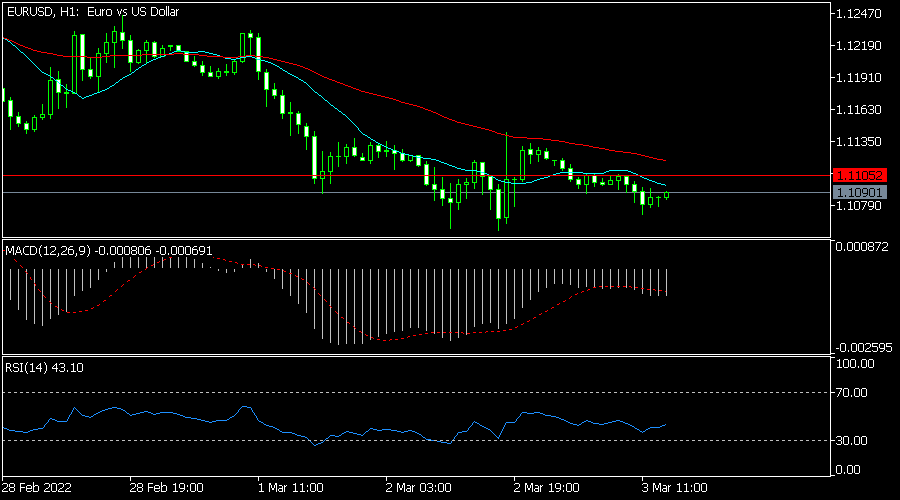Click the 100.00 RSI scale value
Image resolution: width=900 pixels, height=500 pixels.
[855, 364]
